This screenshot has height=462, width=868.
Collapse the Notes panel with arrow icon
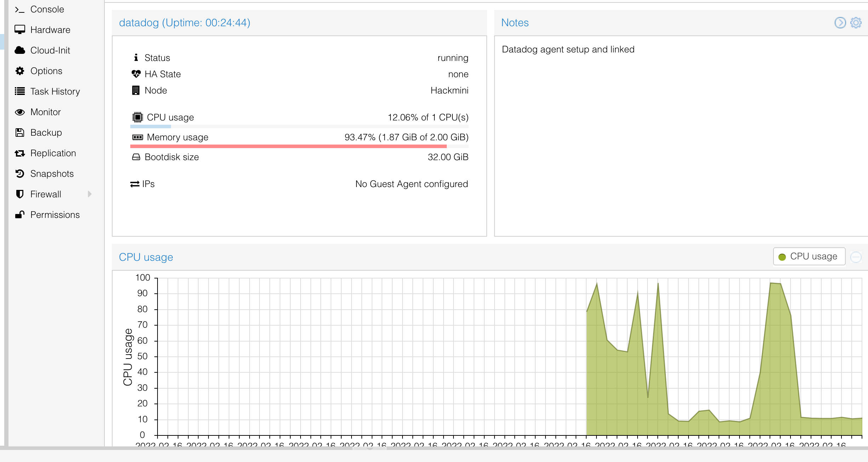tap(840, 23)
